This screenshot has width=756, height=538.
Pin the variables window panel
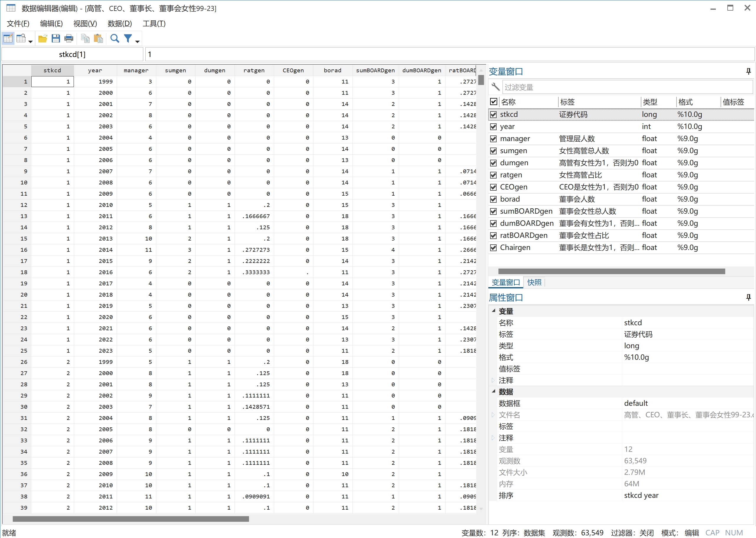click(748, 71)
